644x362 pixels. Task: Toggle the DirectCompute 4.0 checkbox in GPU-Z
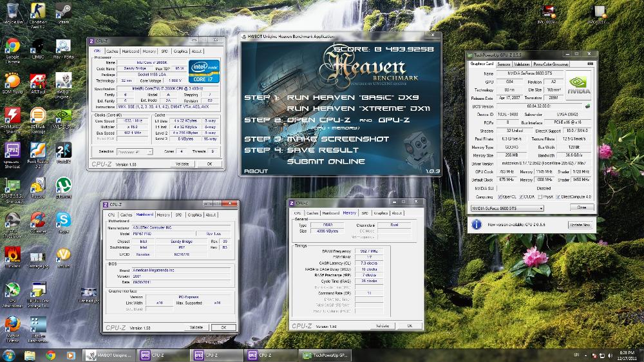(x=558, y=197)
